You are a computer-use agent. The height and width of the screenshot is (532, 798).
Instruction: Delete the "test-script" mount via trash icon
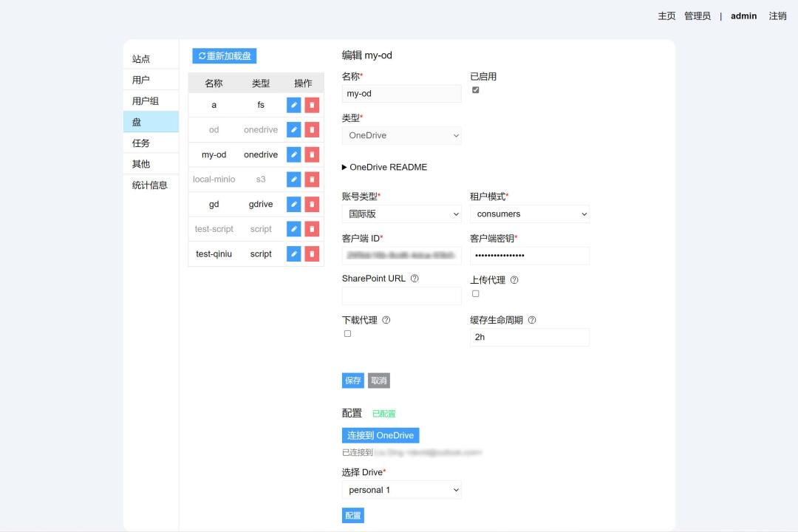pos(312,228)
